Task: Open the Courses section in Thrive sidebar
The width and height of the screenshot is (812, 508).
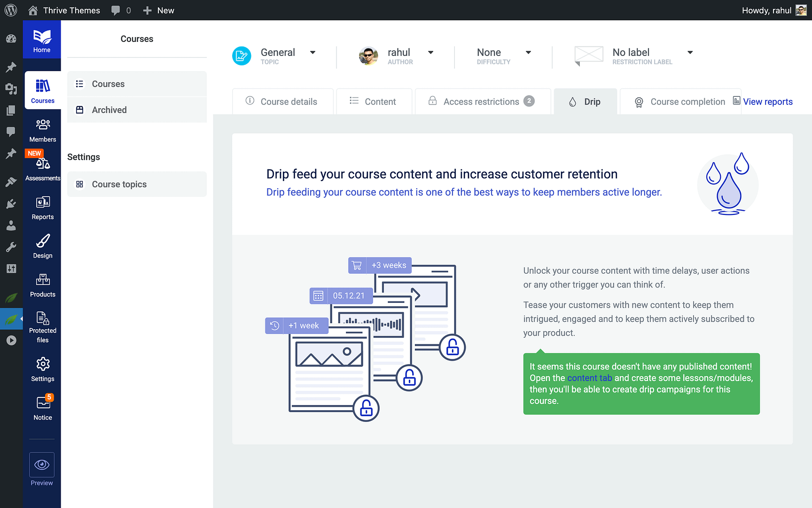Action: tap(42, 89)
